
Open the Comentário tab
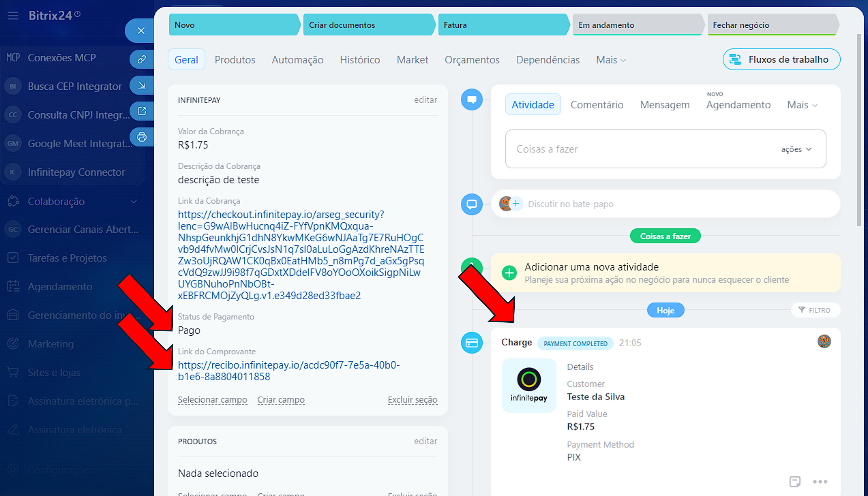point(597,105)
